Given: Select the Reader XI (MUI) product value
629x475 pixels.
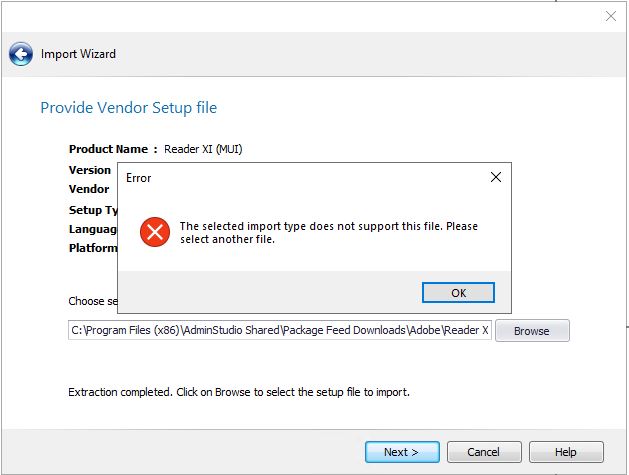Looking at the screenshot, I should point(203,149).
